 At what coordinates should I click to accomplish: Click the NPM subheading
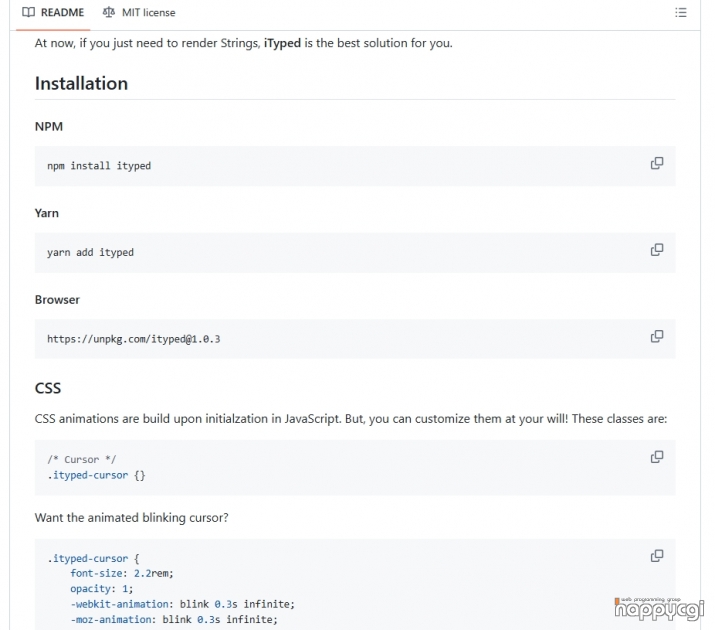coord(49,128)
